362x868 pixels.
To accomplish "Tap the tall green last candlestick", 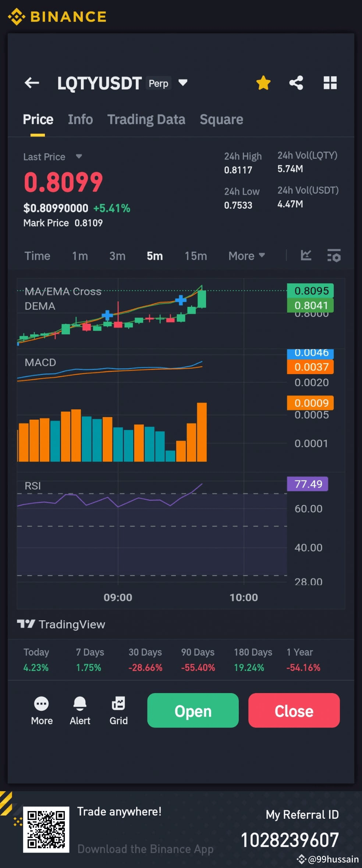I will click(202, 298).
